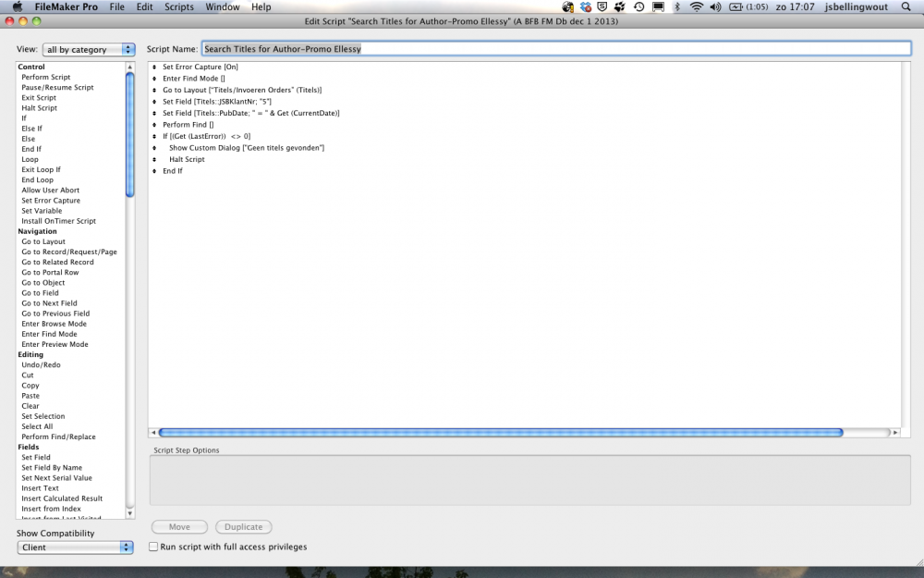Select 'Set Field By Name' step

tap(52, 467)
